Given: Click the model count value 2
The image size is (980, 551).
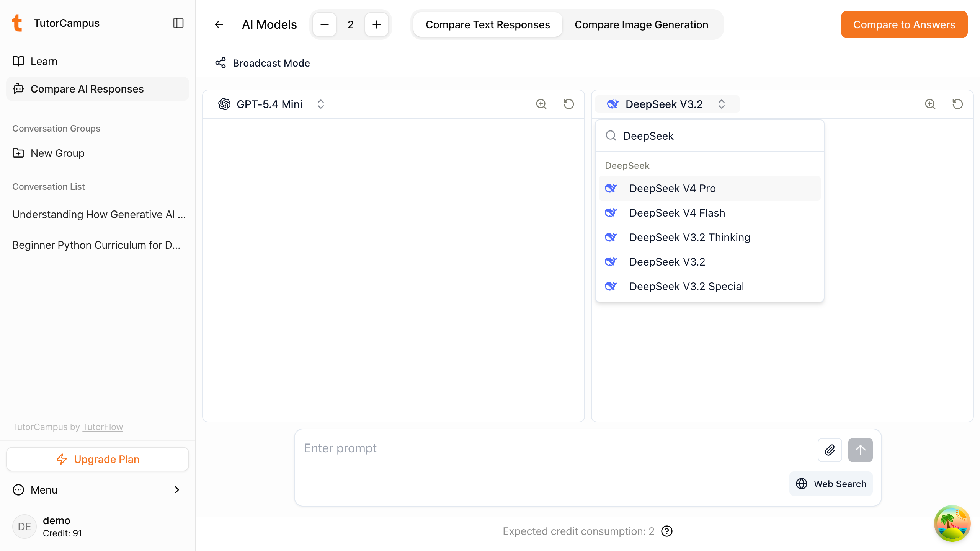Looking at the screenshot, I should pos(351,24).
